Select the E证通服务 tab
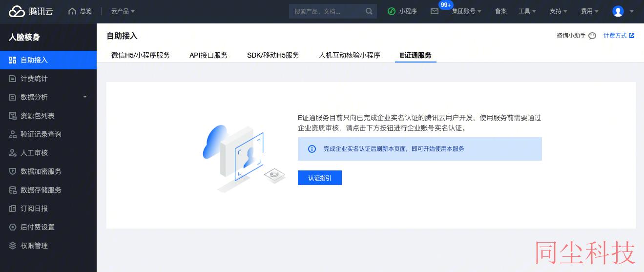This screenshot has height=272, width=644. pyautogui.click(x=415, y=55)
